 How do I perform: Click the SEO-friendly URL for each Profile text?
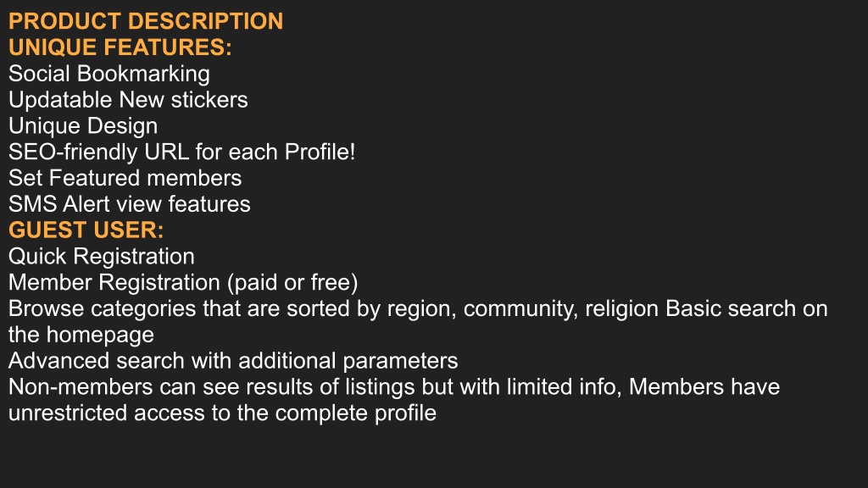(x=181, y=152)
